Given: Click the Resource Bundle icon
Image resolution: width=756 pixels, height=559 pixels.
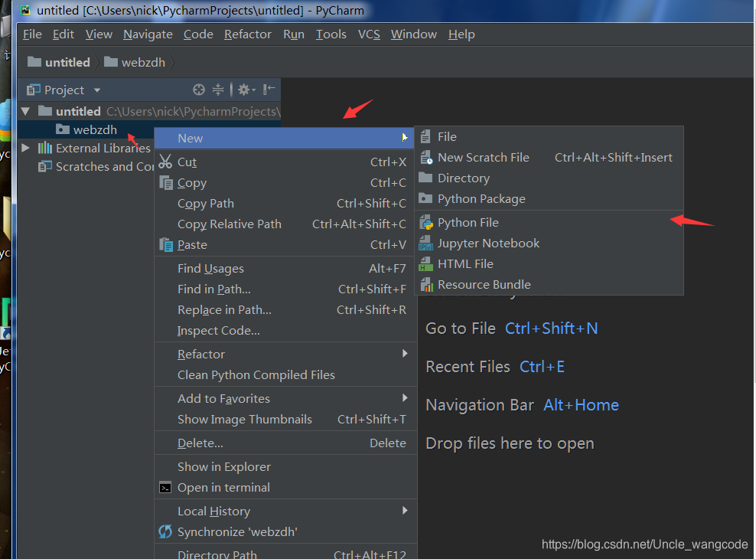Looking at the screenshot, I should pos(426,285).
